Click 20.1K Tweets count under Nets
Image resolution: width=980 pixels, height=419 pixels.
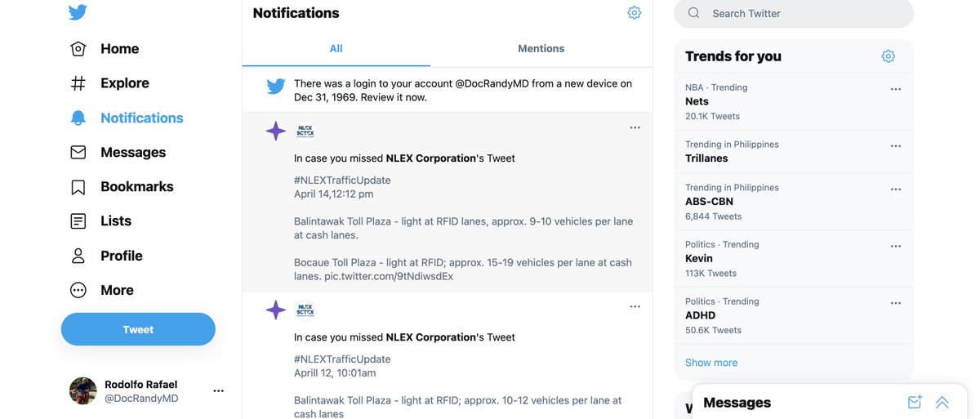click(x=712, y=117)
